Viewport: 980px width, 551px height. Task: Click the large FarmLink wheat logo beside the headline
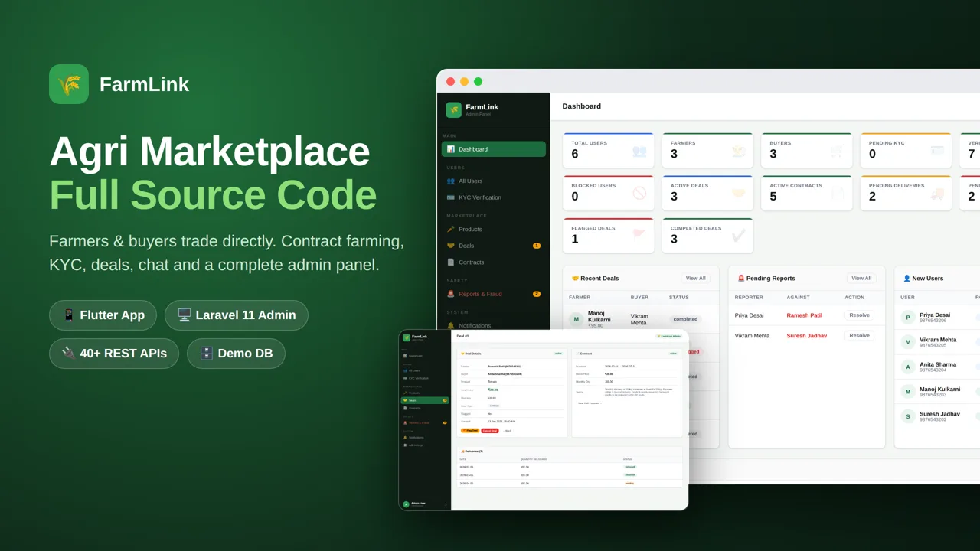(x=69, y=84)
